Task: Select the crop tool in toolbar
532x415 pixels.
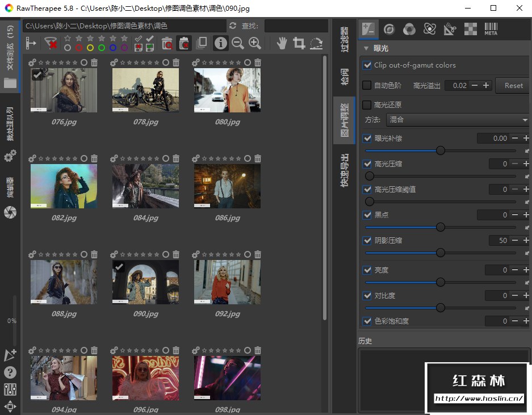Action: click(x=299, y=43)
